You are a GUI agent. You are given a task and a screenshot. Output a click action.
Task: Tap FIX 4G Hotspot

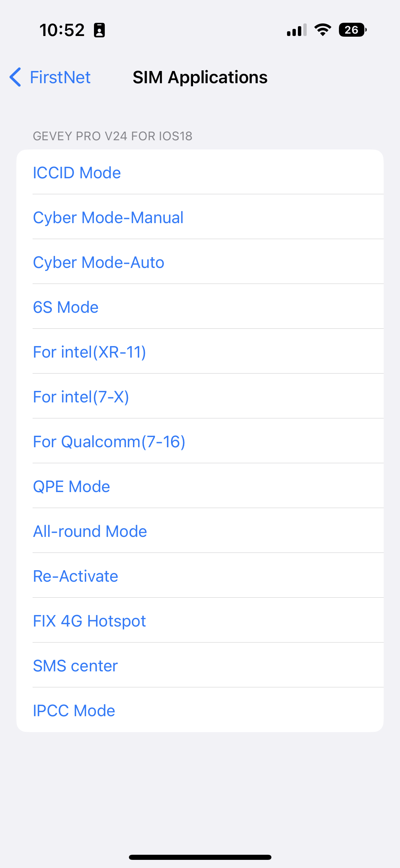(x=90, y=621)
